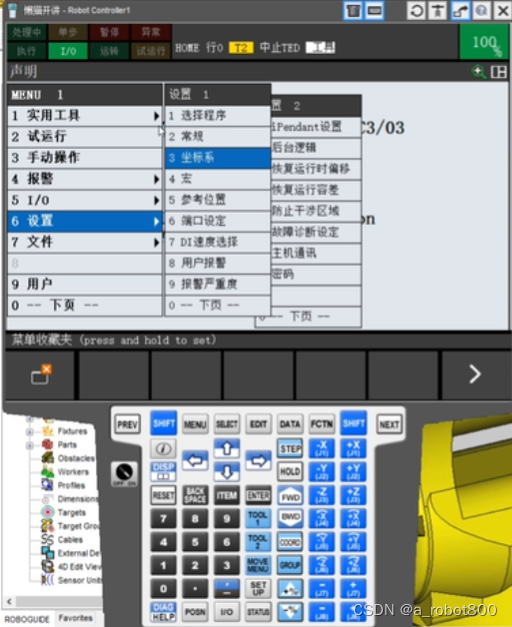This screenshot has height=627, width=512.
Task: Expand the arrow next to 4 报警
Action: tap(156, 179)
